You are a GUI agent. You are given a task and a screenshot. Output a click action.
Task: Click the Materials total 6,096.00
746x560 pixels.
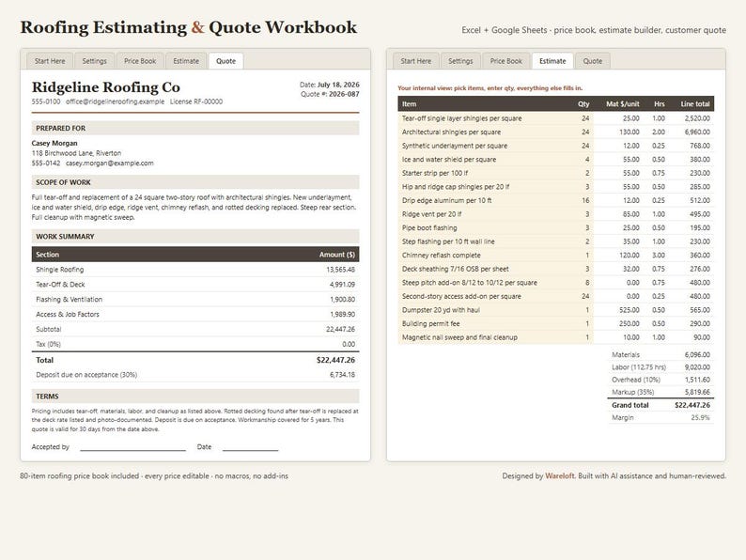pos(697,355)
